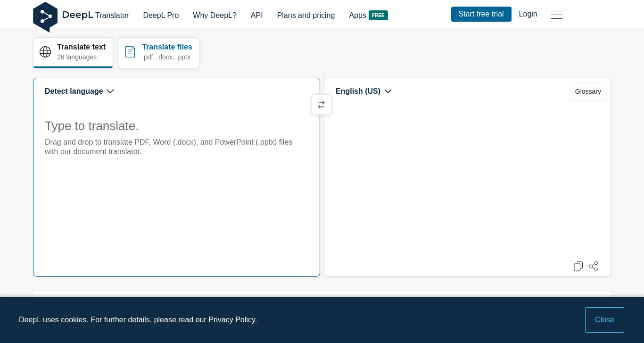
Task: Switch to the Translate files tab
Action: click(159, 52)
